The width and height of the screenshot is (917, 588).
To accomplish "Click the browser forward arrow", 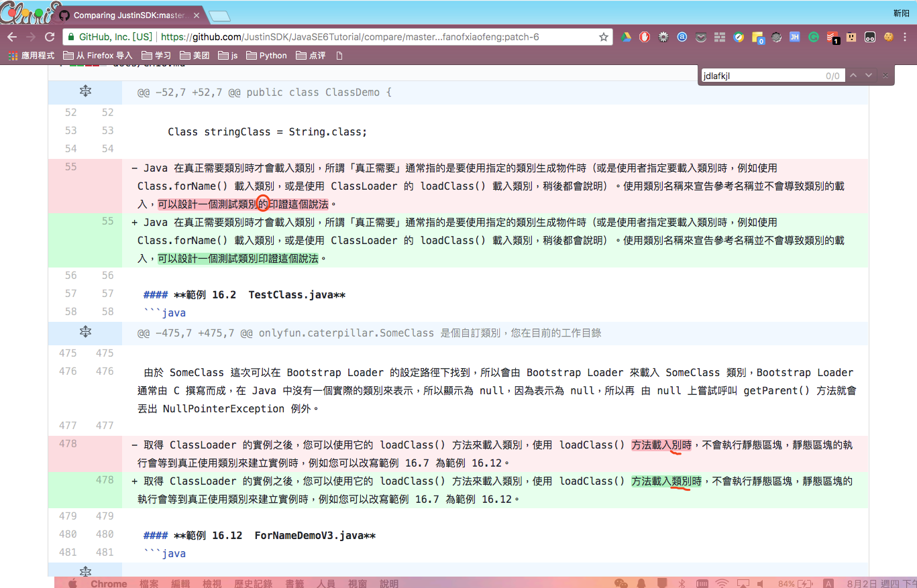I will [31, 37].
